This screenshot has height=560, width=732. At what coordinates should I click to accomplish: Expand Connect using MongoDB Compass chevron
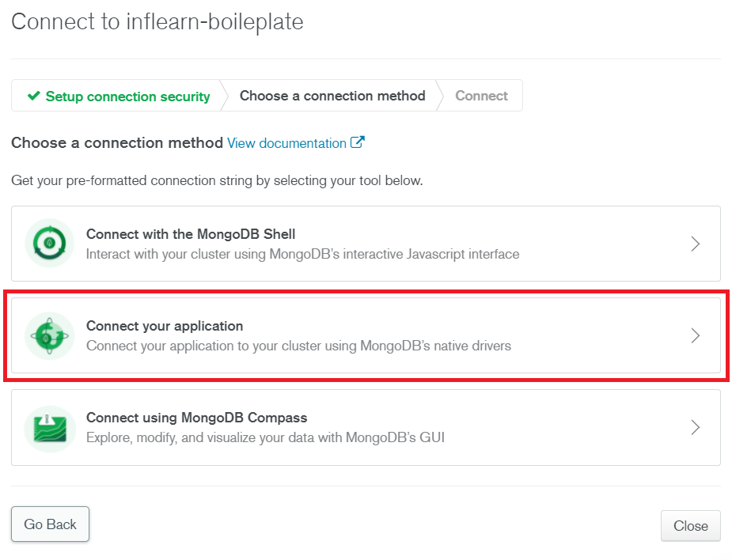(695, 427)
